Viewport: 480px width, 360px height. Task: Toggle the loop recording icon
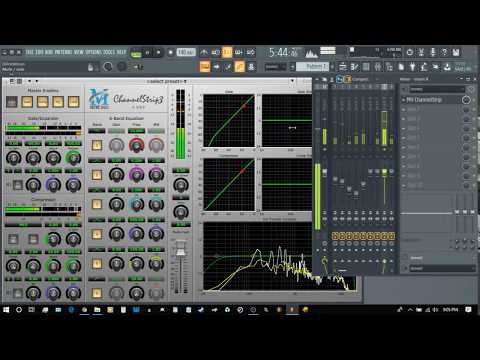pos(250,52)
